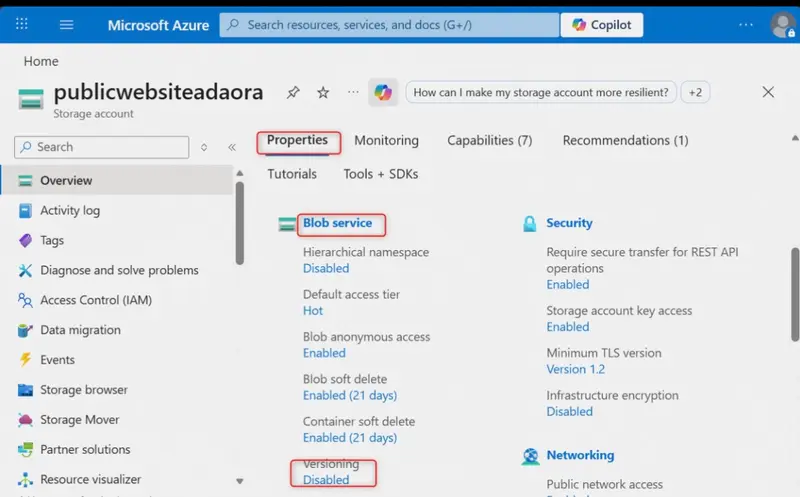Click the Hot default access tier link
Screen dimensions: 800x497
pyautogui.click(x=313, y=311)
